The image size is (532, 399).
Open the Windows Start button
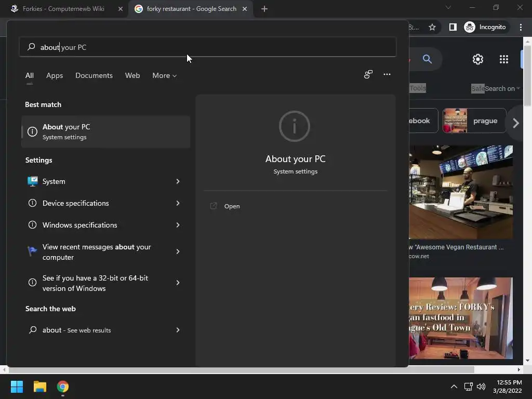17,387
